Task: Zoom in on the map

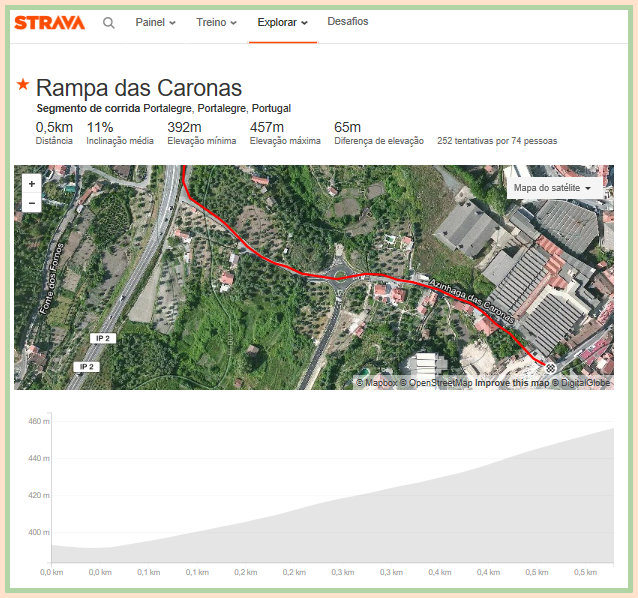Action: click(x=32, y=184)
